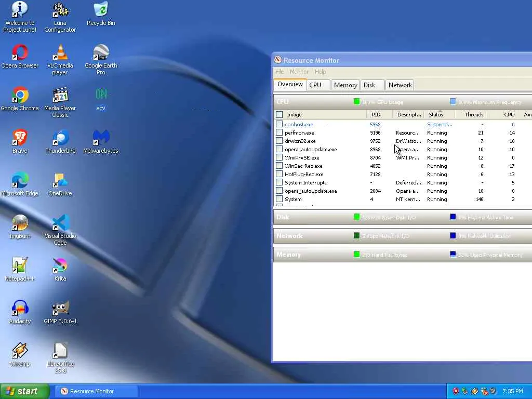The height and width of the screenshot is (399, 532).
Task: Open the GIMP 3.0.6-1 shortcut
Action: [x=60, y=312]
